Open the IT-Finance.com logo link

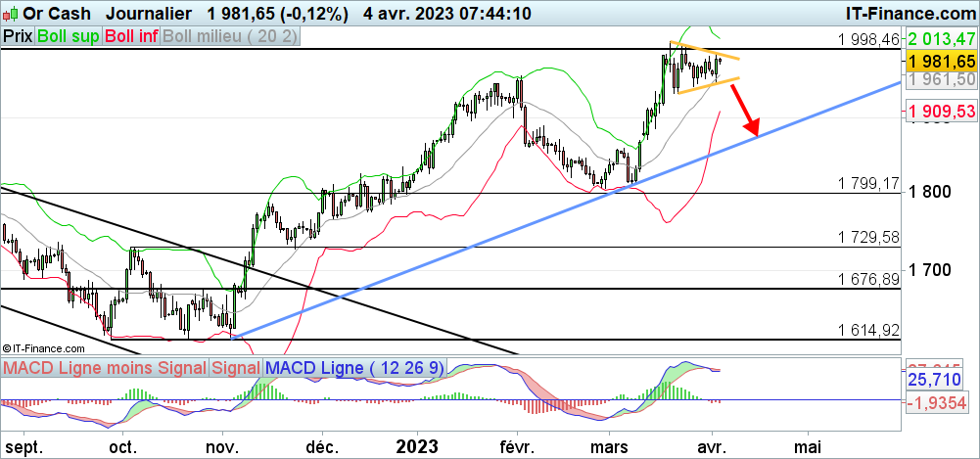tap(909, 12)
